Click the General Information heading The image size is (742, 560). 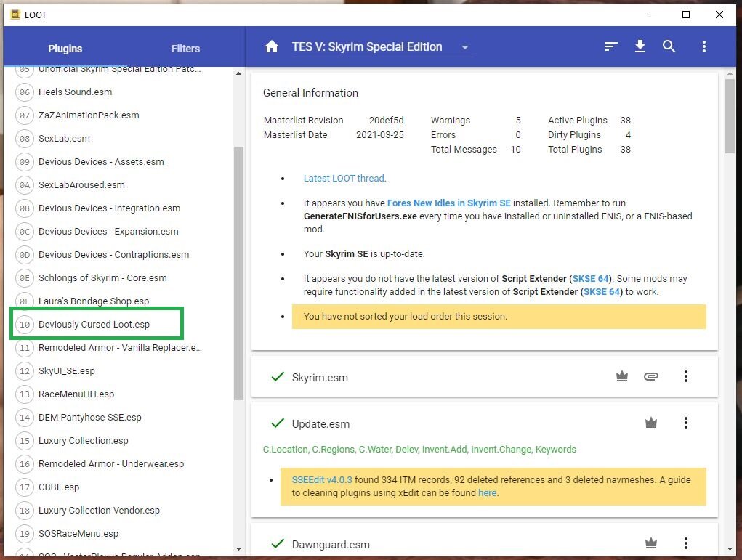310,93
